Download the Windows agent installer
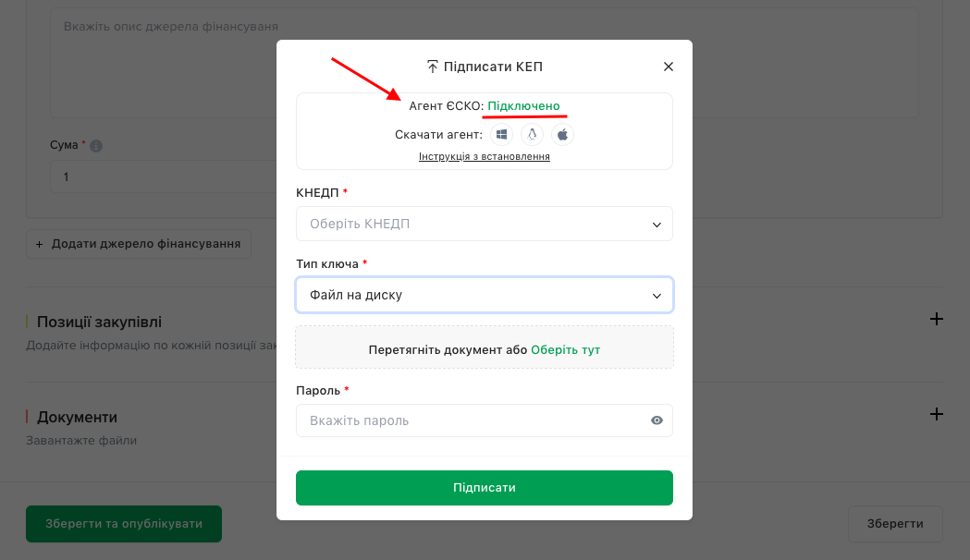Image resolution: width=970 pixels, height=560 pixels. tap(502, 134)
